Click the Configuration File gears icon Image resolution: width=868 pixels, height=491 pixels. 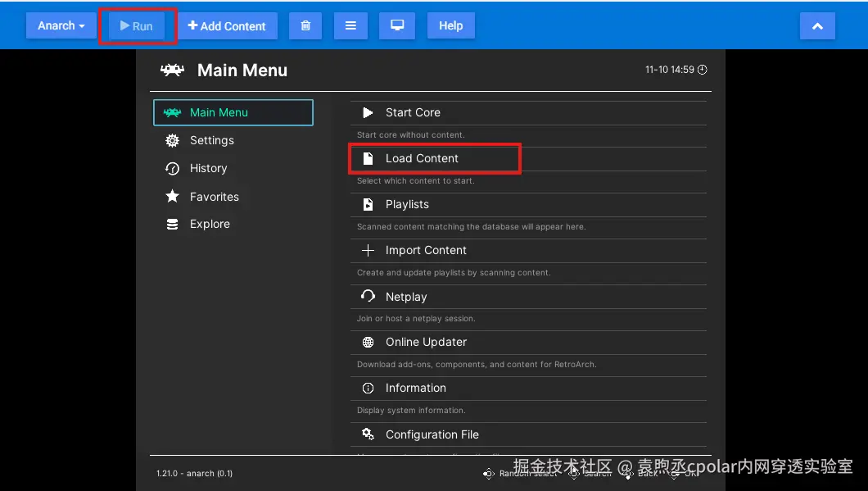pyautogui.click(x=368, y=434)
